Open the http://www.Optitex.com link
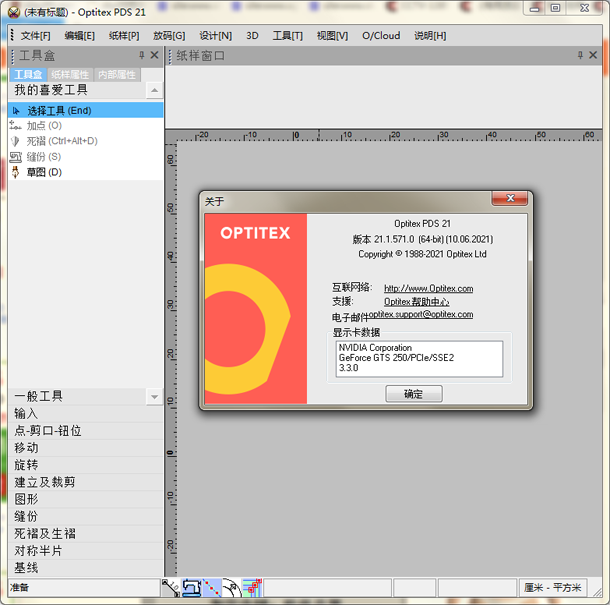This screenshot has height=605, width=610. 428,288
